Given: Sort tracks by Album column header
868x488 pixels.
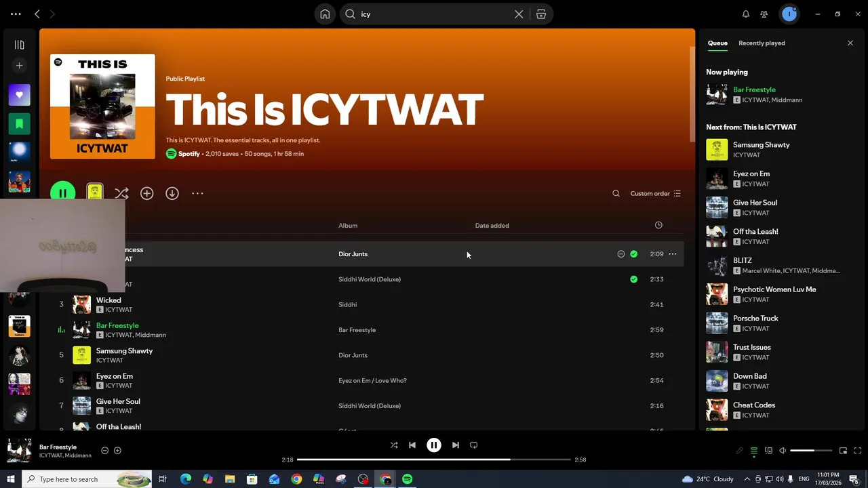Looking at the screenshot, I should pyautogui.click(x=348, y=226).
